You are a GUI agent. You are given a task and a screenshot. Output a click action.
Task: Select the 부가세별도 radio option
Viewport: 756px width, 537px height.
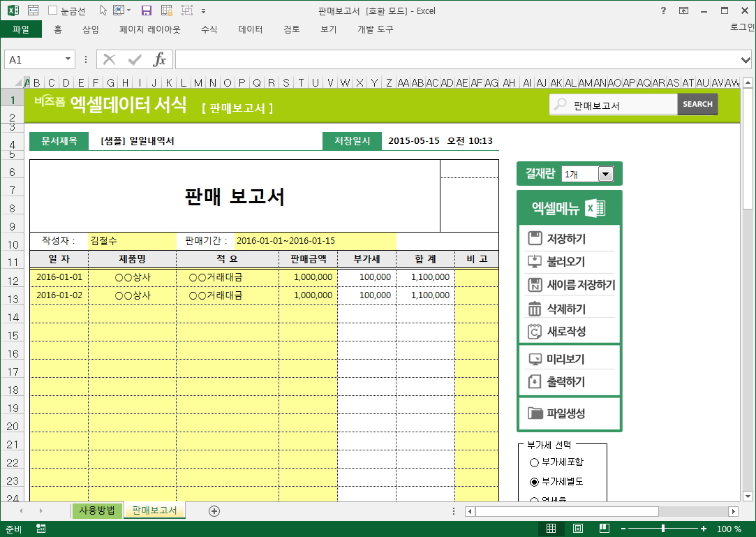535,482
